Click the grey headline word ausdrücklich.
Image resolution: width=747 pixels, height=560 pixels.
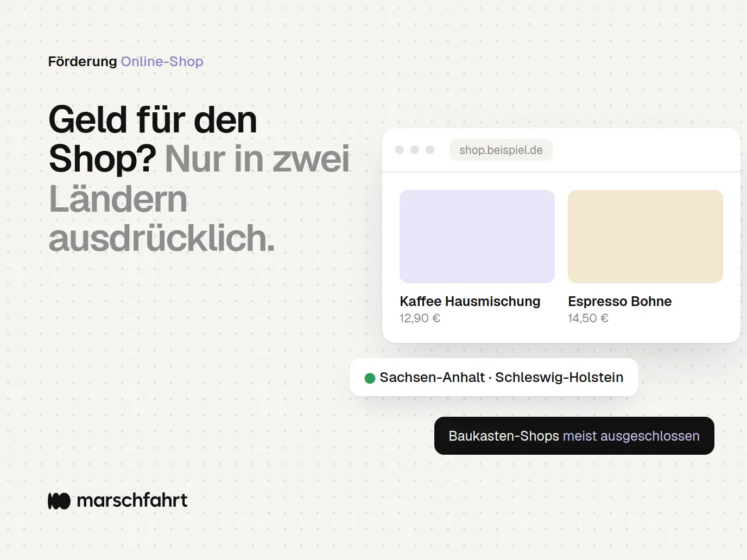(x=162, y=238)
